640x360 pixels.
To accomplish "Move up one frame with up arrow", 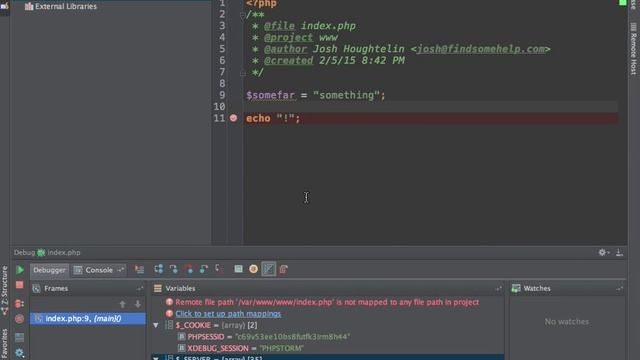I will pos(122,304).
